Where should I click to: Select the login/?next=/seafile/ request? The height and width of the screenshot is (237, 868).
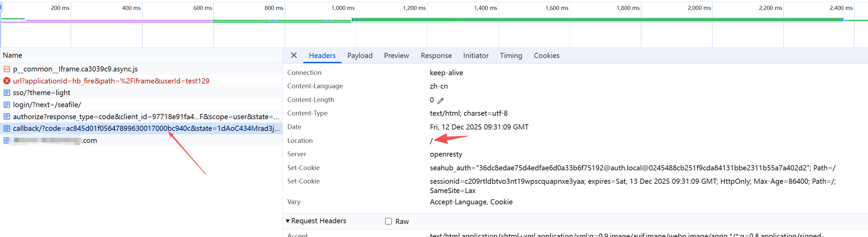pyautogui.click(x=47, y=105)
